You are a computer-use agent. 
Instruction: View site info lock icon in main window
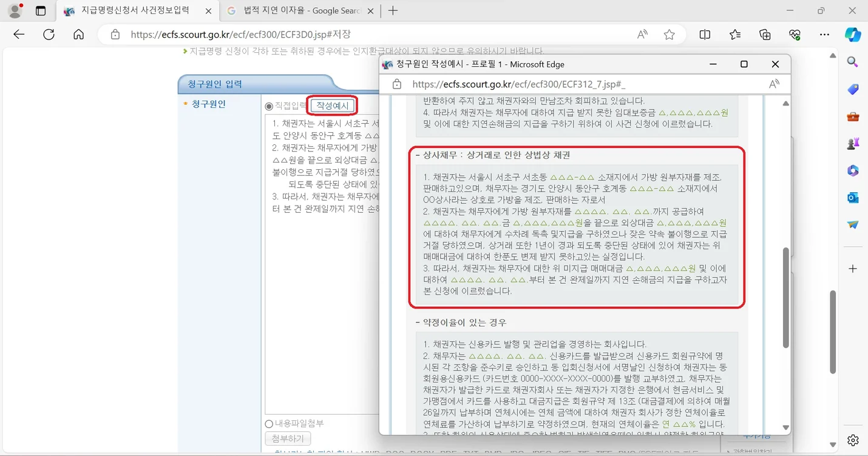[x=115, y=35]
